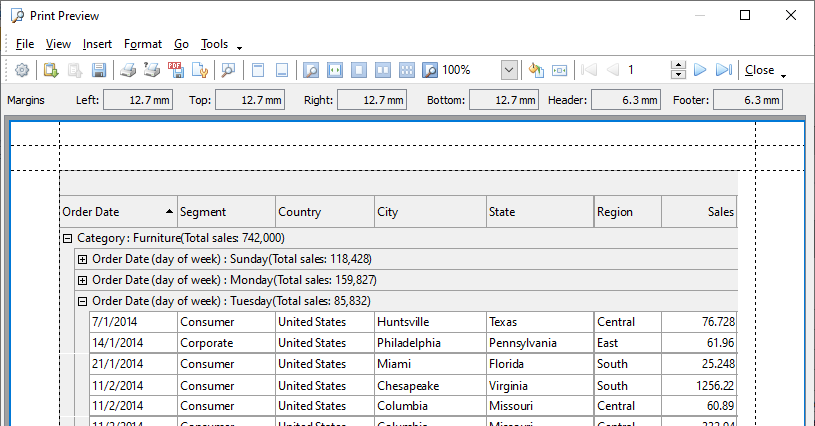Screen dimensions: 815x426
Task: Export the report to PDF
Action: point(176,70)
